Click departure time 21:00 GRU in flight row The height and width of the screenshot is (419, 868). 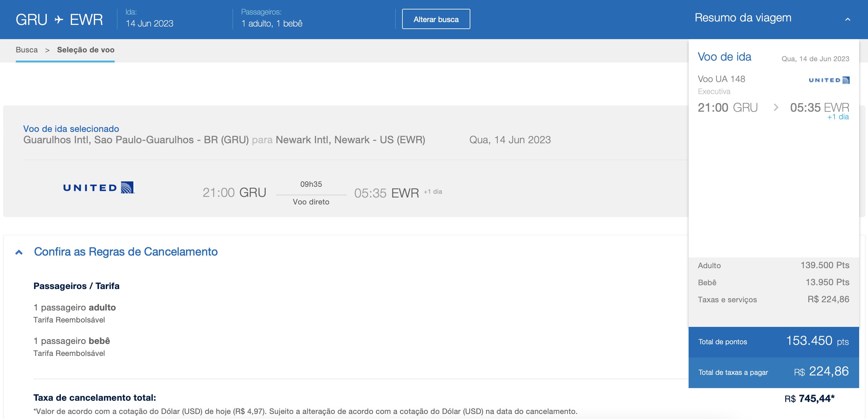[234, 192]
